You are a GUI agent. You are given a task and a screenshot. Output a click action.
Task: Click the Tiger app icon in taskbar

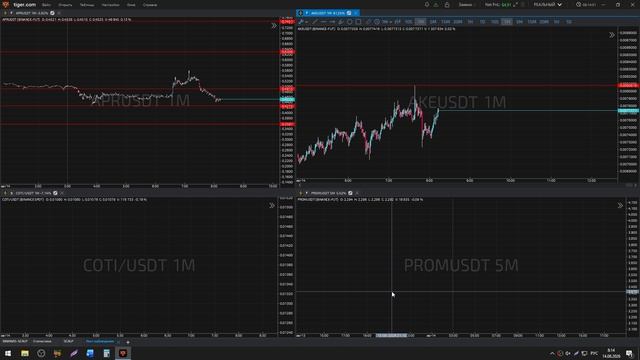point(123,353)
